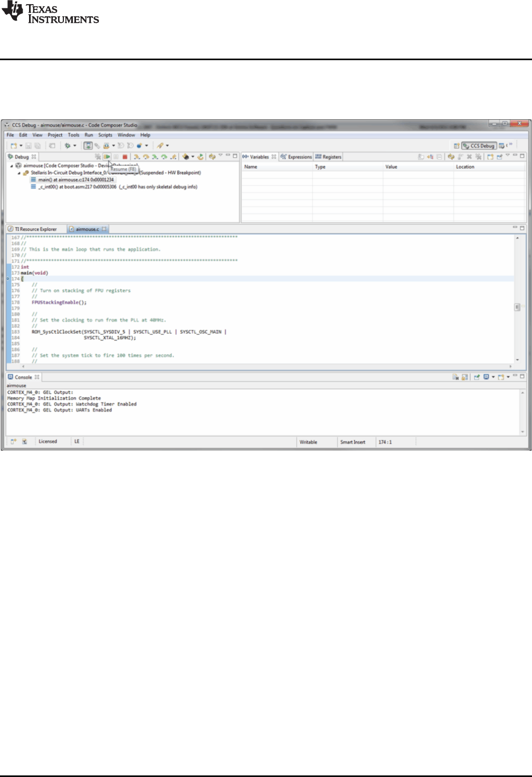Collapse the Stellaris In-Circuit Debug Interface node

19,173
